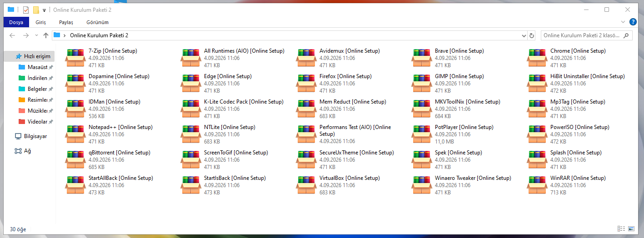This screenshot has height=238, width=644.
Task: Select the Edge archive icon
Action: pyautogui.click(x=191, y=84)
